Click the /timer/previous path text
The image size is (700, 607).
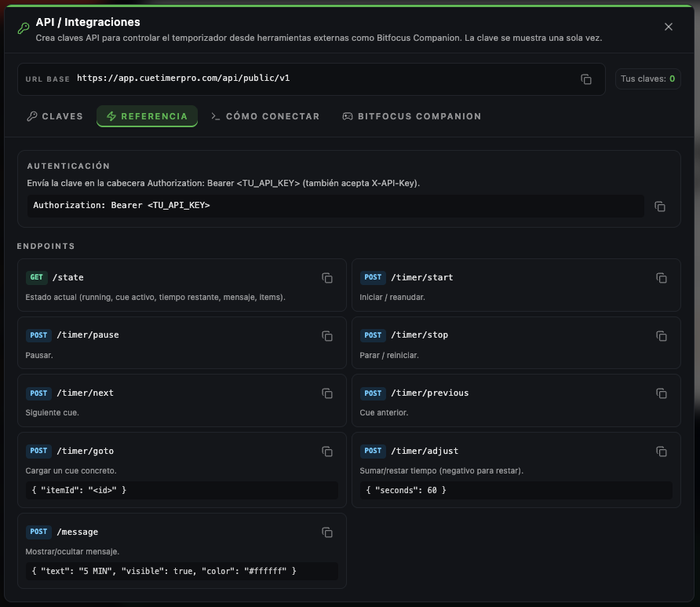coord(429,393)
